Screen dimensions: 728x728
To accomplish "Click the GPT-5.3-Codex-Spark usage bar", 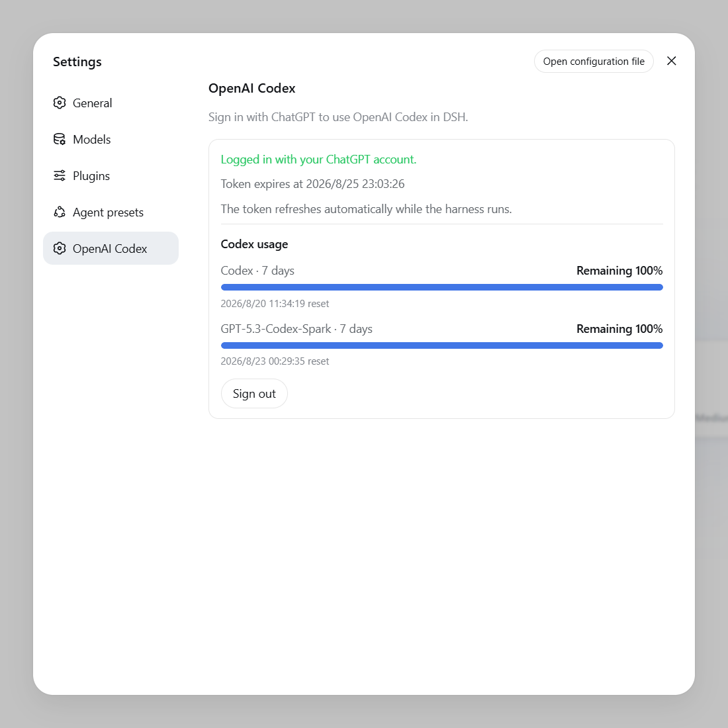I will 442,345.
